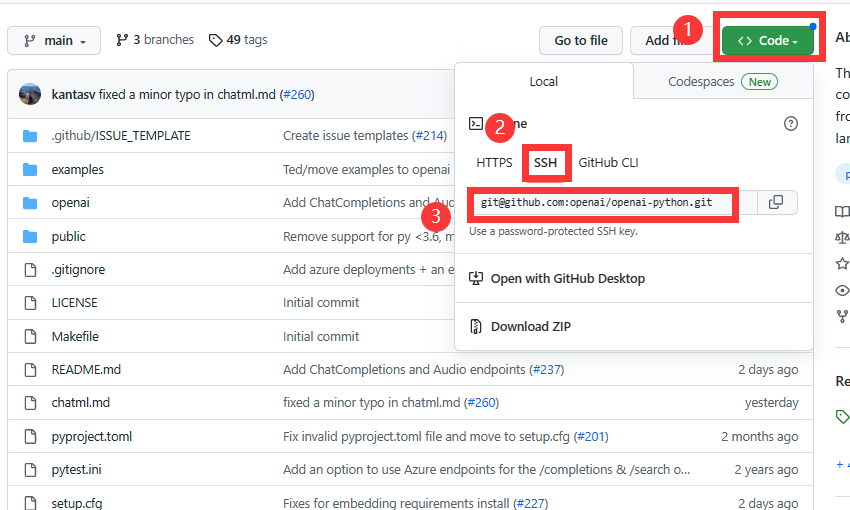Open the README.md file
Viewport: 850px width, 510px height.
point(86,370)
